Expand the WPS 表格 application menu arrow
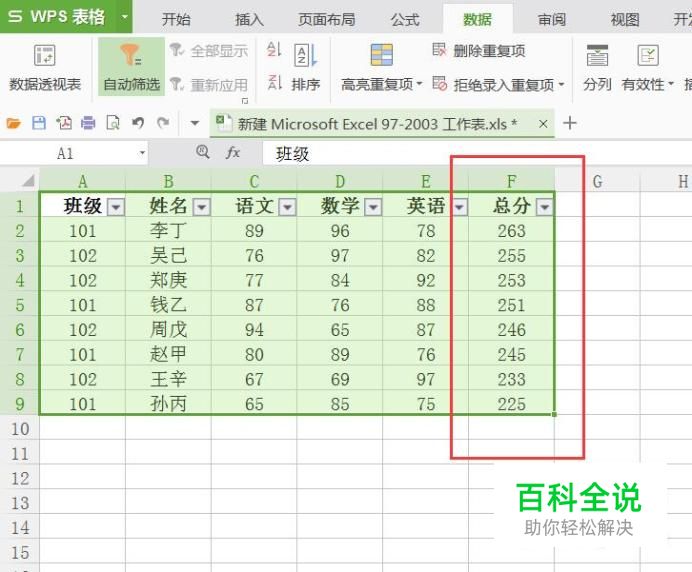The width and height of the screenshot is (692, 572). pyautogui.click(x=124, y=17)
